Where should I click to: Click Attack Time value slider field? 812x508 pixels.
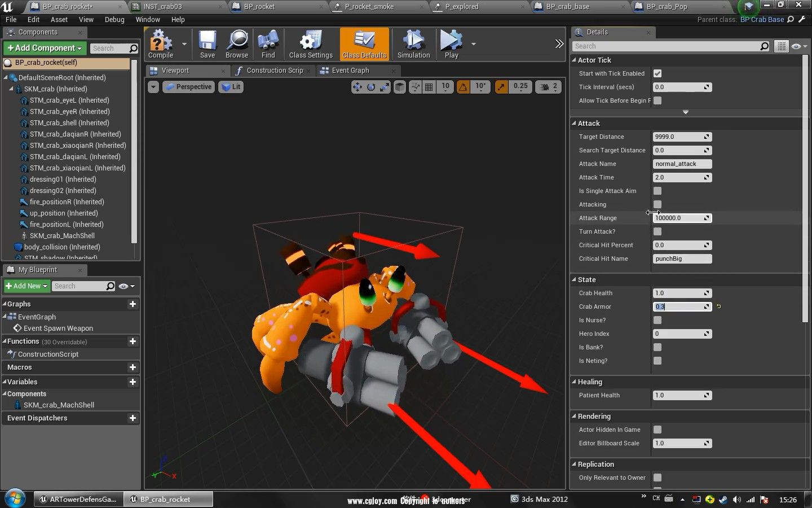tap(682, 177)
